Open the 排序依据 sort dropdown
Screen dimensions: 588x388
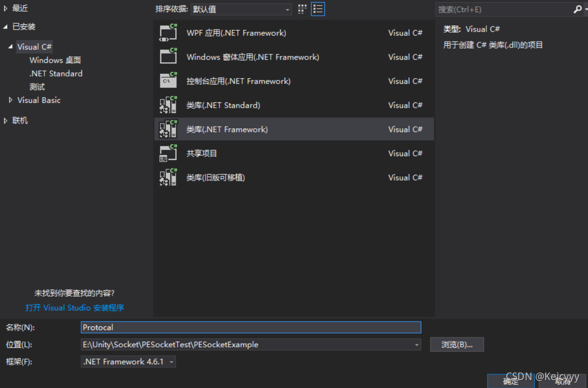pos(241,9)
